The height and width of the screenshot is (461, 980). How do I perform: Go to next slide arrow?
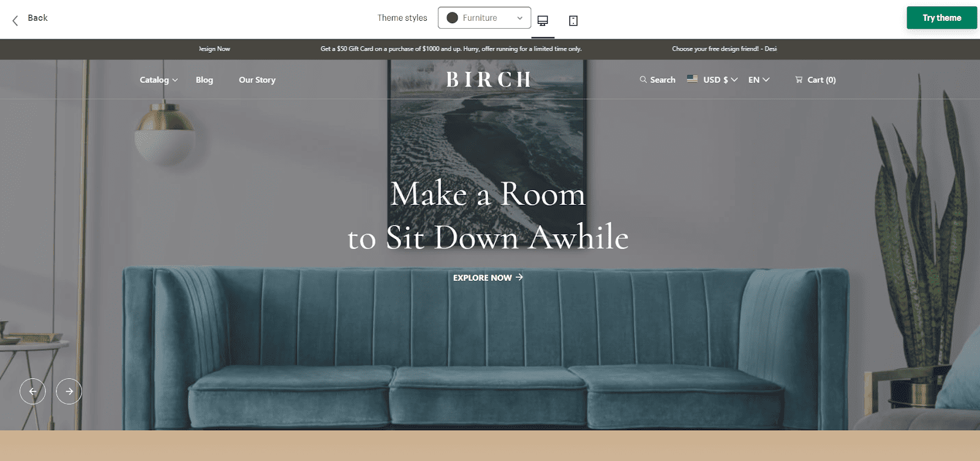click(x=69, y=391)
